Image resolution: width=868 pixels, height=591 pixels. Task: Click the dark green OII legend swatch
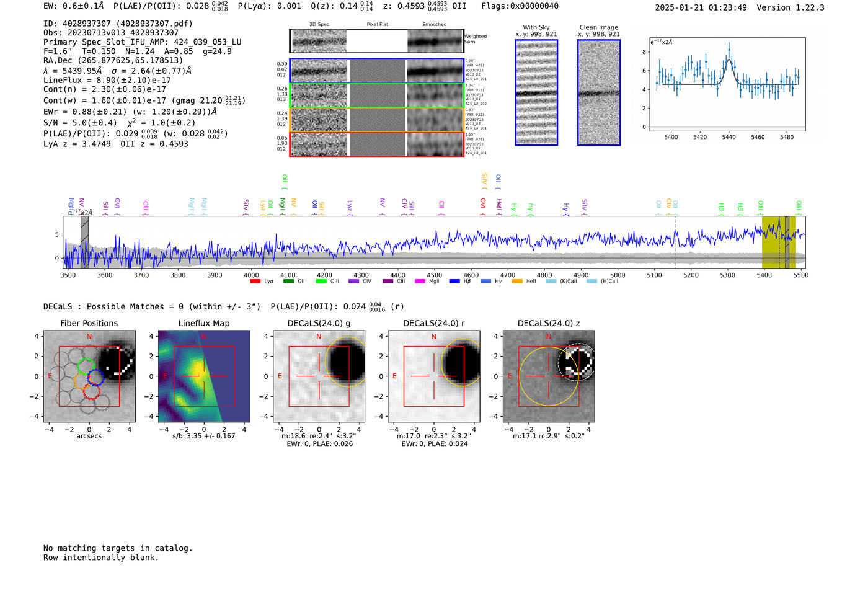pos(288,282)
